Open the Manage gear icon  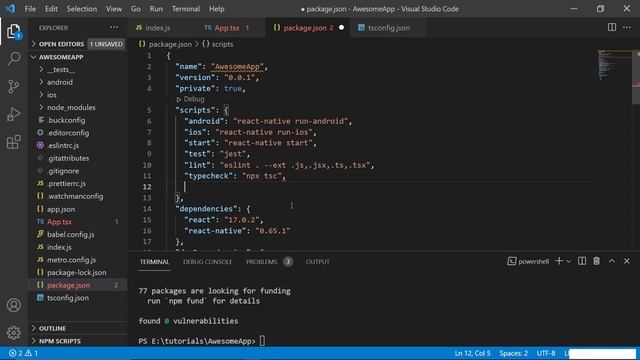[13, 333]
